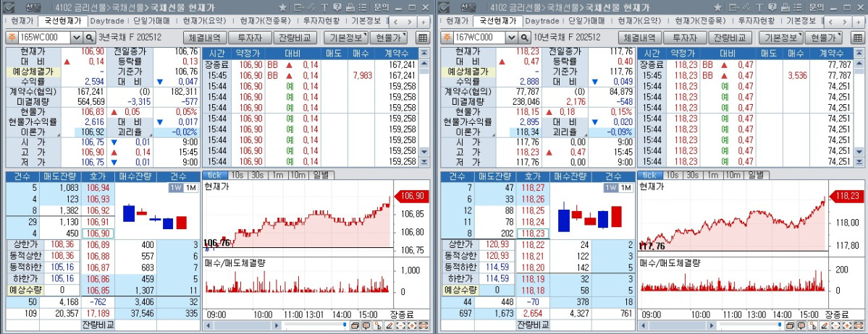
Task: Click the favorites star in the right window
Action: (x=718, y=8)
